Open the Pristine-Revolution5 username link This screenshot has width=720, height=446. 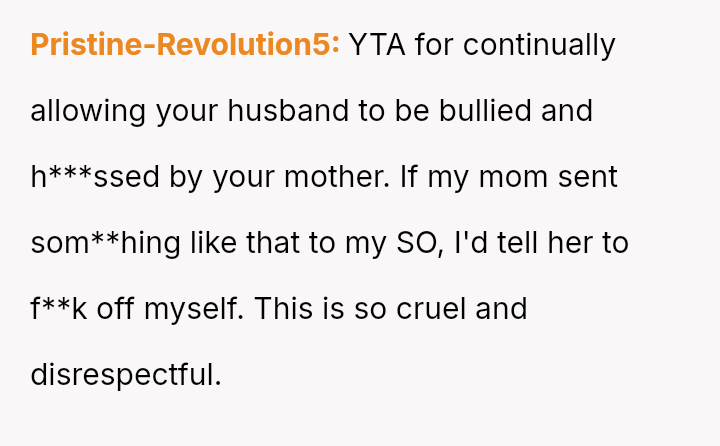tap(185, 45)
